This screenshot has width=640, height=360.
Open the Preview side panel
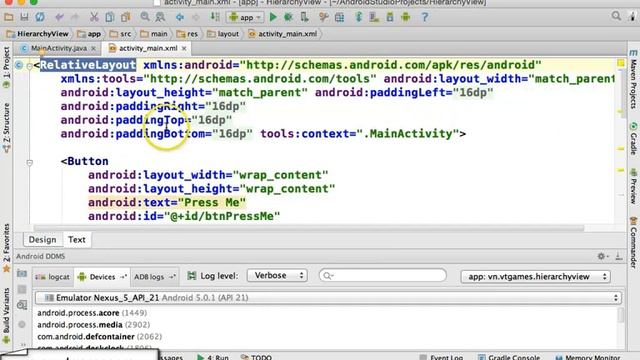633,186
